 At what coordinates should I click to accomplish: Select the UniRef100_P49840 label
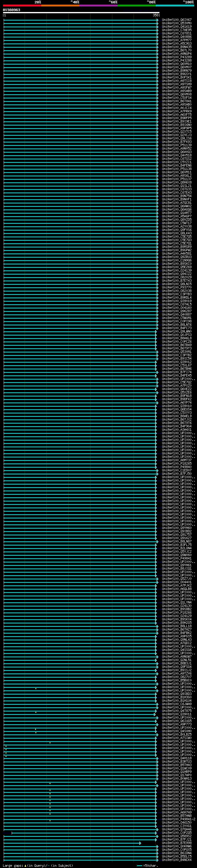[x=176, y=467]
